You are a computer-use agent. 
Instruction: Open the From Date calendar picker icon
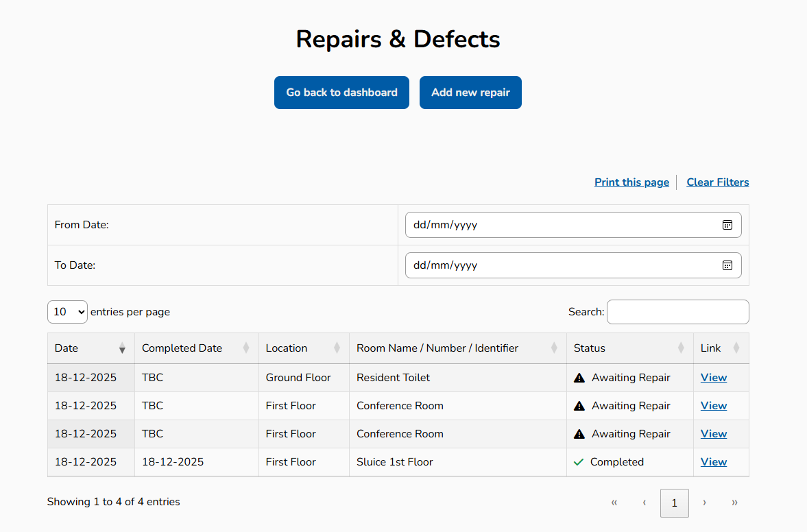pyautogui.click(x=727, y=224)
